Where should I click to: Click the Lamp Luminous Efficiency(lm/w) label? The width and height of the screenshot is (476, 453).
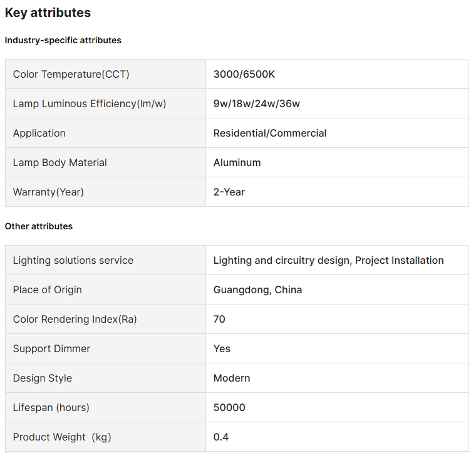coord(90,104)
